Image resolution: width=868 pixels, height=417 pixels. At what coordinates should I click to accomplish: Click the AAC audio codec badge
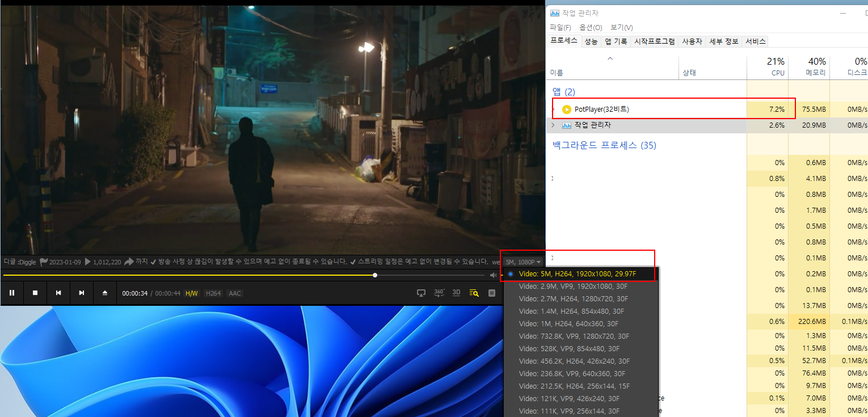(235, 293)
